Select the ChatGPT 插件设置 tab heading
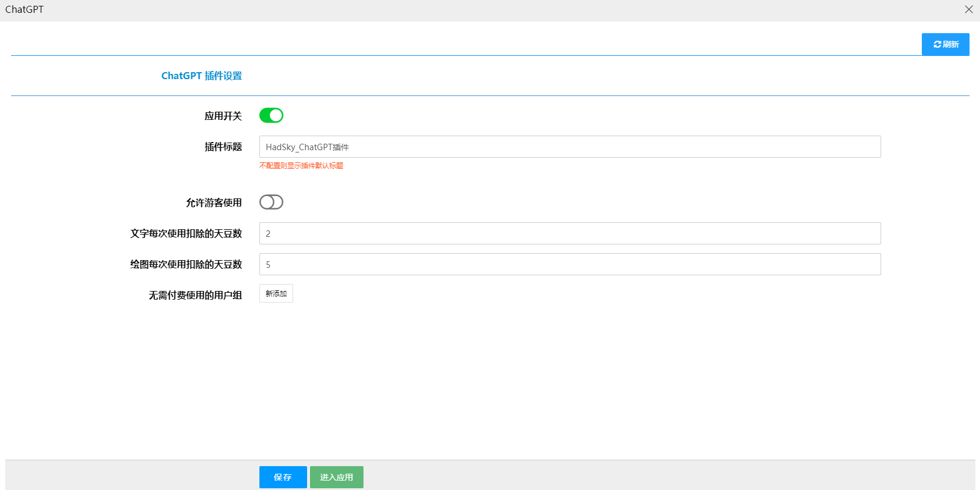The height and width of the screenshot is (490, 980). (x=201, y=76)
